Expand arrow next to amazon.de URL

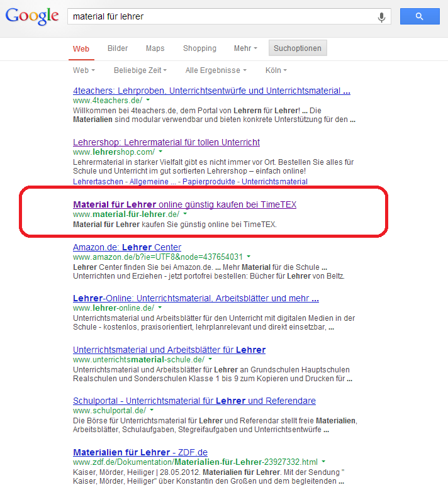click(249, 257)
